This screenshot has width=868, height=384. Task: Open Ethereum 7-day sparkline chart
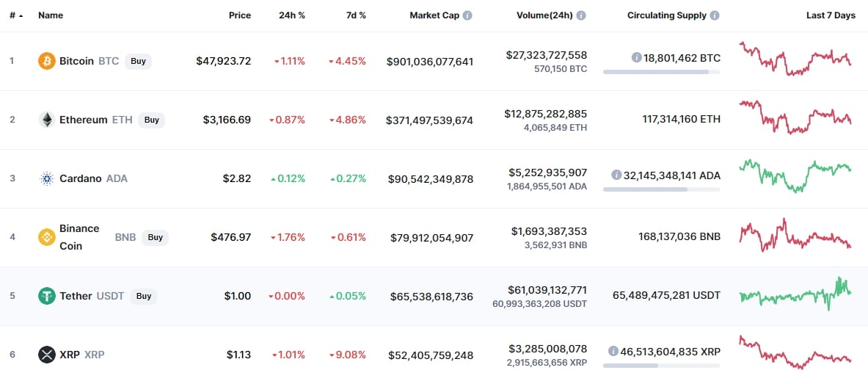[x=795, y=117]
